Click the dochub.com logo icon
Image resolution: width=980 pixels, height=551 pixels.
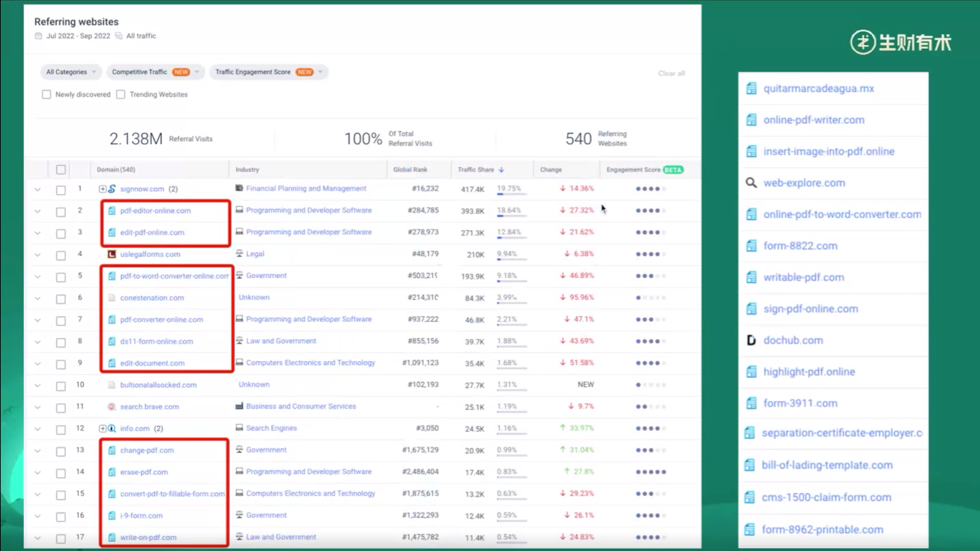tap(751, 340)
